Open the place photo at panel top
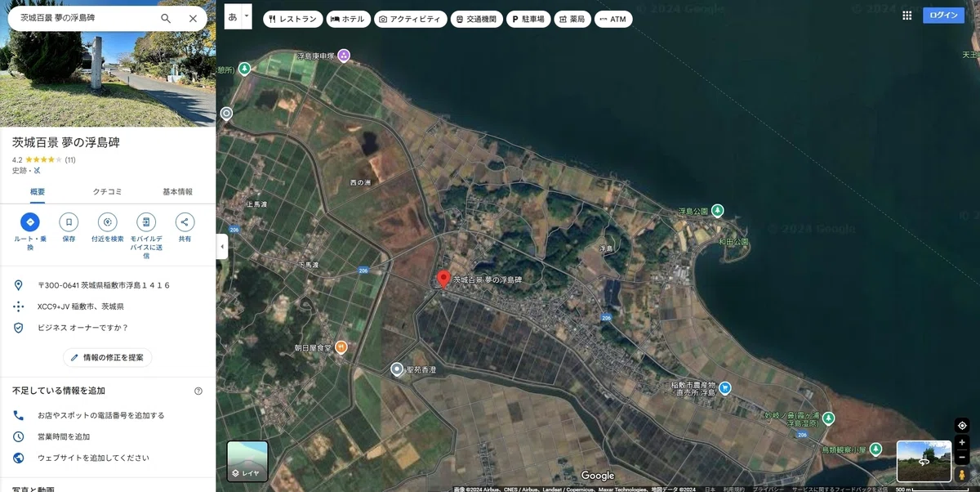Screen dimensions: 980x492 [x=108, y=78]
